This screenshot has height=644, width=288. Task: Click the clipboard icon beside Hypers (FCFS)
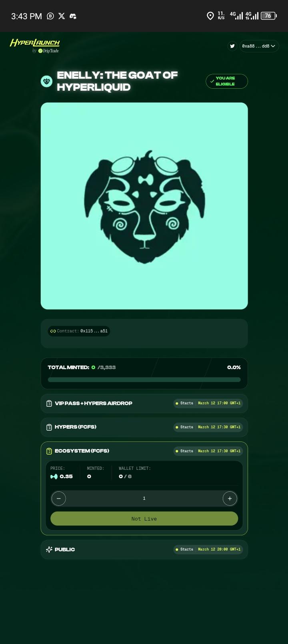pos(49,427)
